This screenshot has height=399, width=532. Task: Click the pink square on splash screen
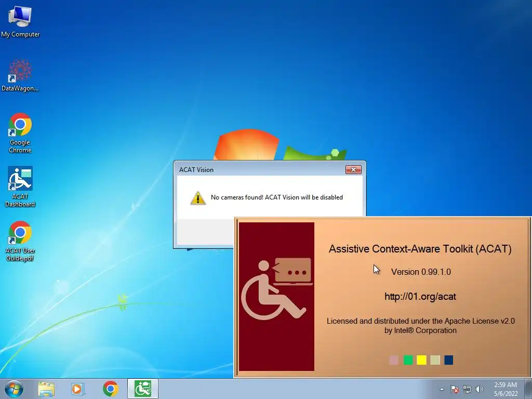pos(394,360)
